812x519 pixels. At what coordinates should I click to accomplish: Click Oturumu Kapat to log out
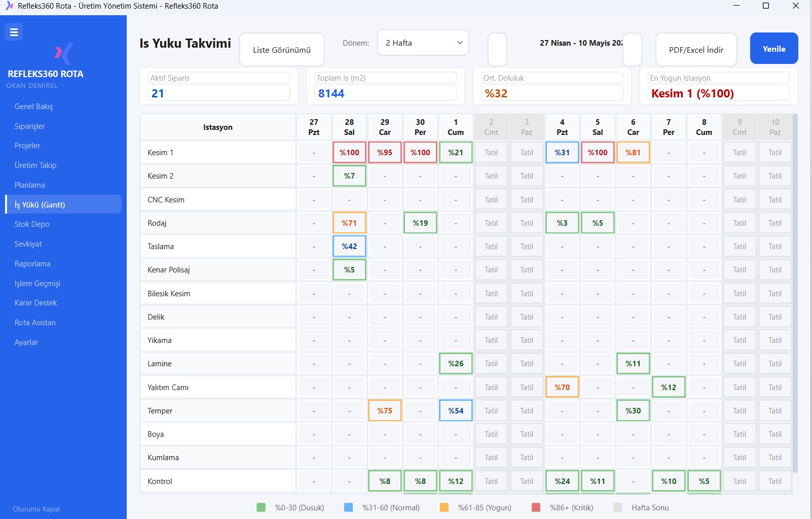tap(36, 509)
